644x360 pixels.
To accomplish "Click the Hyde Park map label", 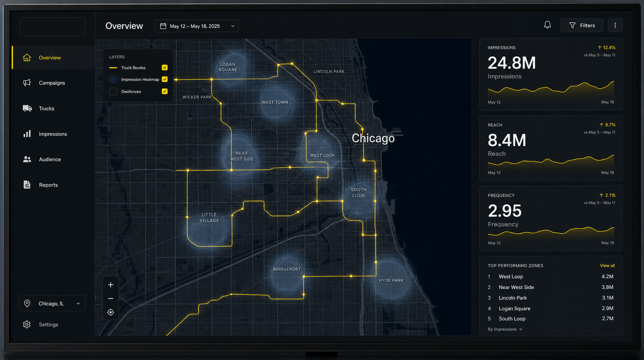I will pos(391,281).
